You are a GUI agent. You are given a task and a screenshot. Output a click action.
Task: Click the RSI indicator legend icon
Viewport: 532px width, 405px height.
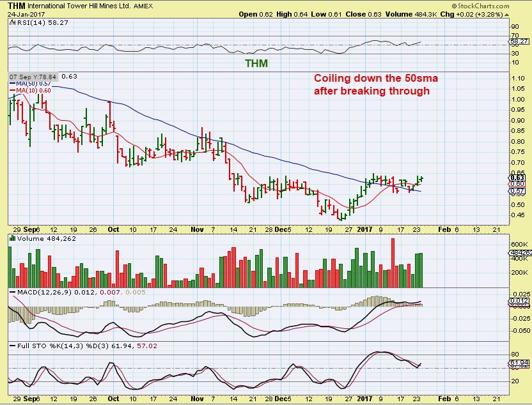tap(13, 23)
